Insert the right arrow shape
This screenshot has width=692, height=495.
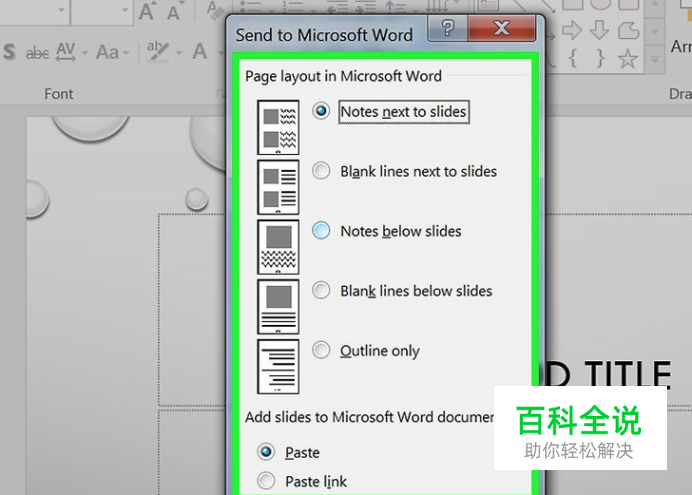(x=572, y=30)
